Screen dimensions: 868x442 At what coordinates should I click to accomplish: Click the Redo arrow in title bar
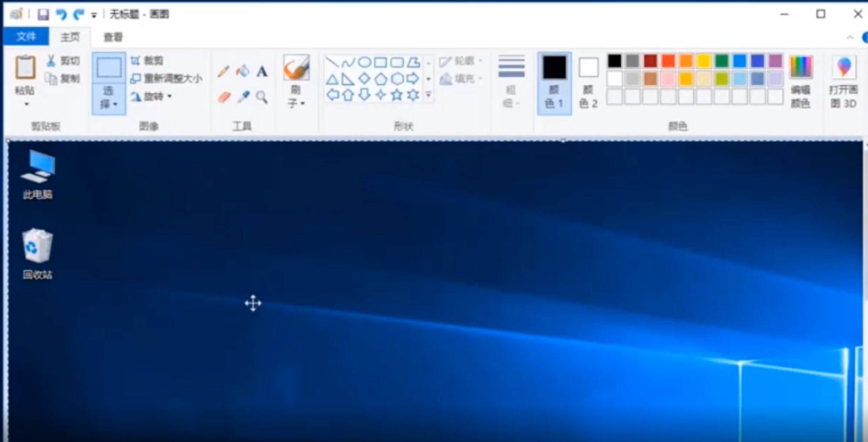pyautogui.click(x=79, y=14)
